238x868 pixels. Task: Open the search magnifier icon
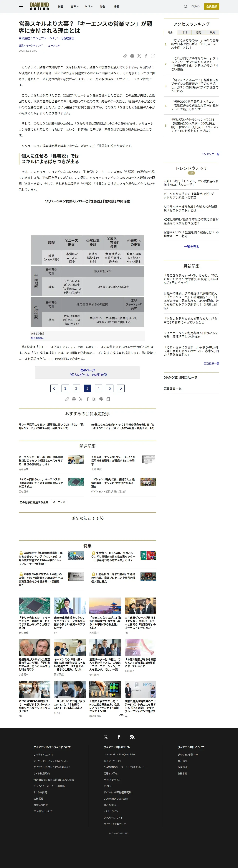(x=186, y=6)
